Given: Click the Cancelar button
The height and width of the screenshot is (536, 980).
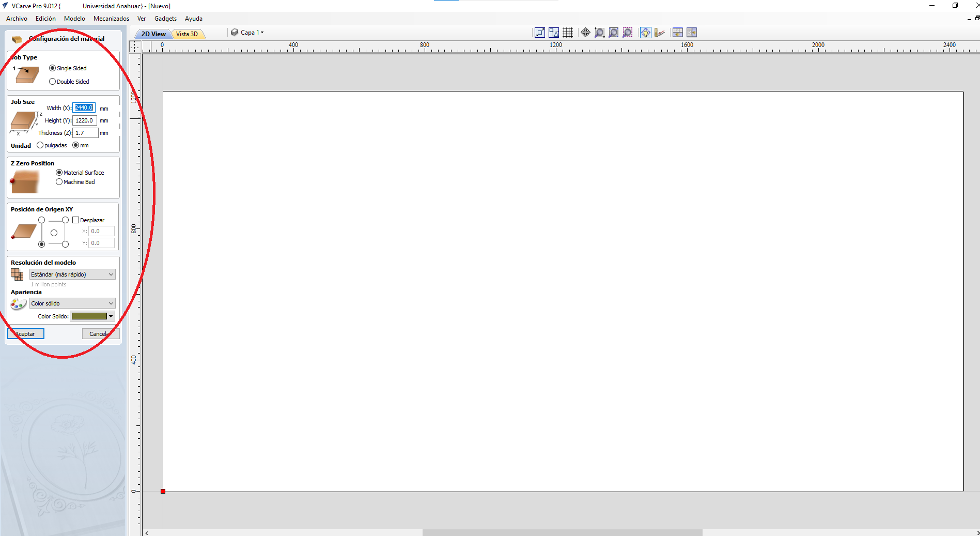Looking at the screenshot, I should [x=101, y=334].
